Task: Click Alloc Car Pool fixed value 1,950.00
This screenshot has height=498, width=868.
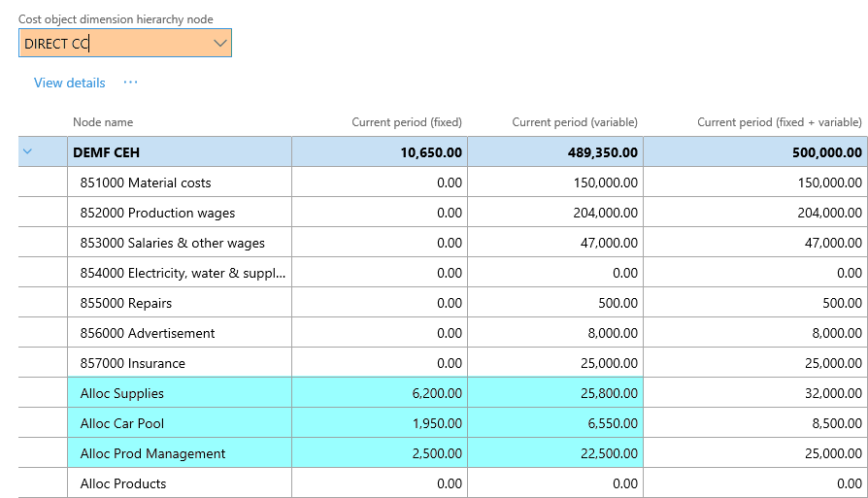Action: [430, 423]
